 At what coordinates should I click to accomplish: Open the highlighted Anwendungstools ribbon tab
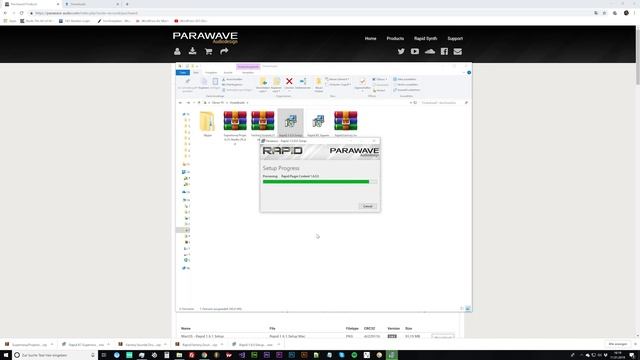tap(248, 67)
